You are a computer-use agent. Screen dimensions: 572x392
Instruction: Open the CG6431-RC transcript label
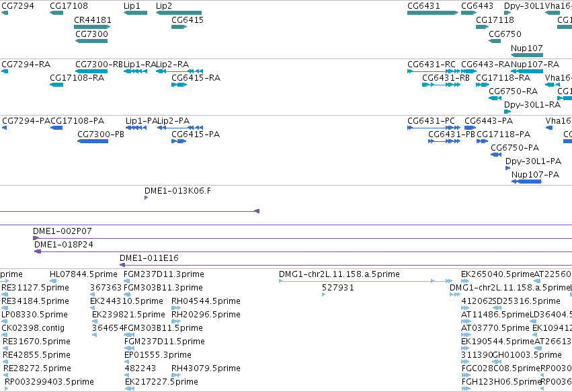(432, 65)
